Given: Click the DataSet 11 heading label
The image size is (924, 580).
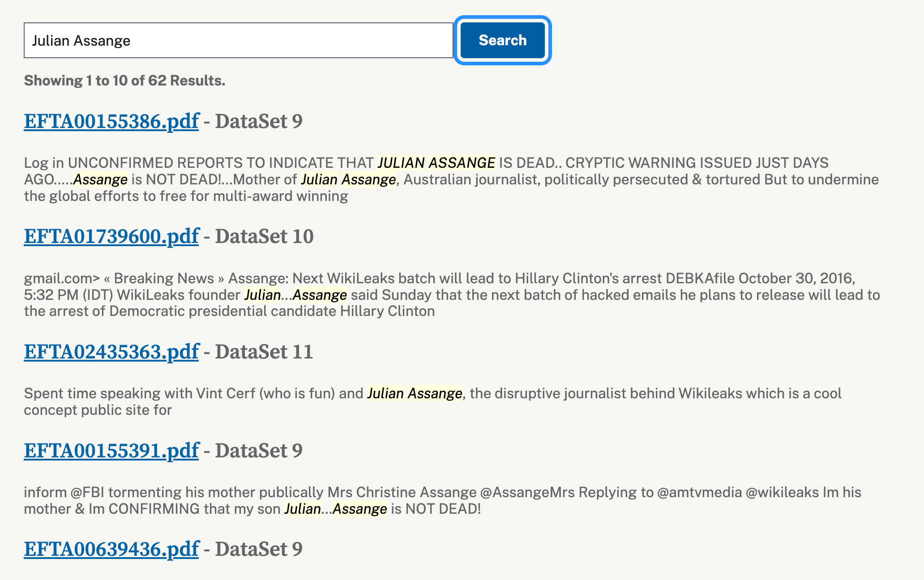Looking at the screenshot, I should click(x=264, y=352).
